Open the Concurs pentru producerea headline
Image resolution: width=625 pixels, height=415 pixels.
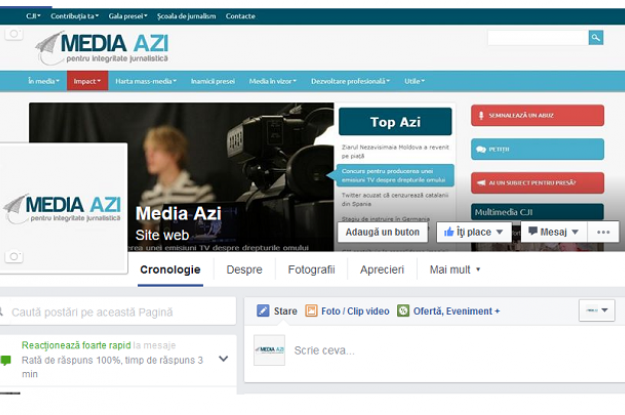pyautogui.click(x=393, y=175)
